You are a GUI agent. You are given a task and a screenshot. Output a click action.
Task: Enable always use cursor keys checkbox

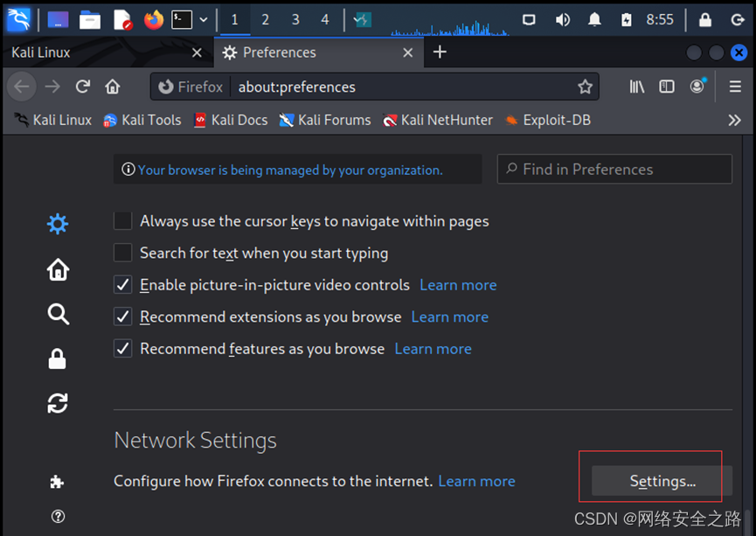click(x=123, y=221)
